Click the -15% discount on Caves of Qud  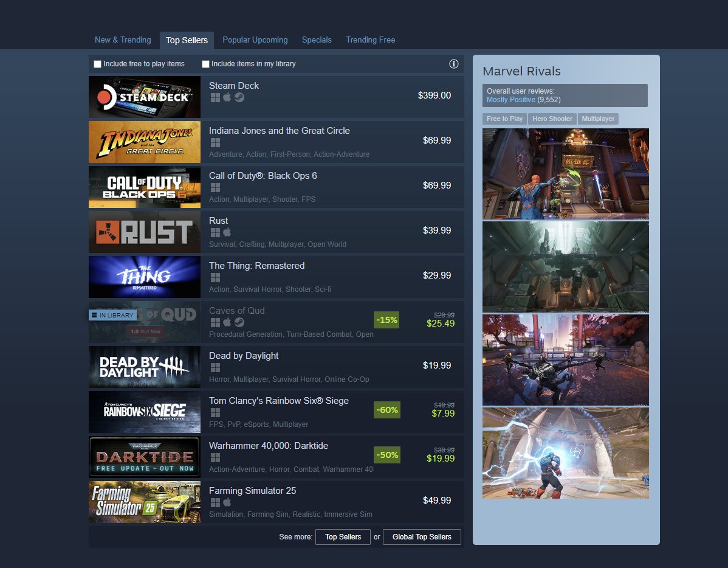(386, 320)
